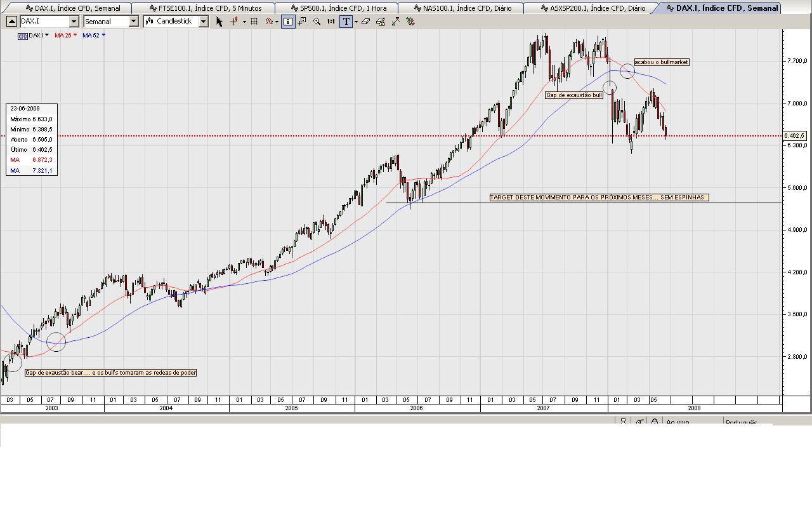The image size is (812, 508).
Task: Click circle marker near bullmarket label
Action: pyautogui.click(x=627, y=70)
